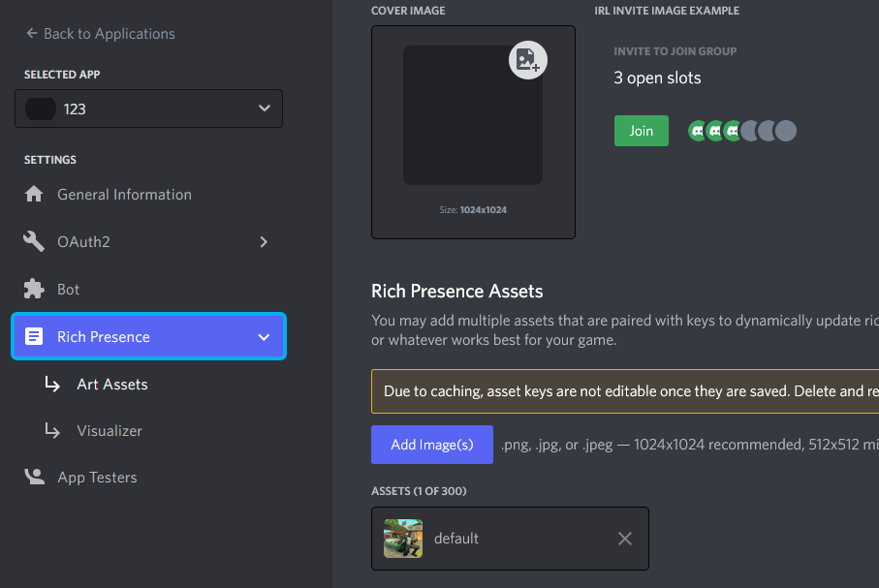Viewport: 879px width, 588px height.
Task: Click the Join button in invite example
Action: [642, 131]
